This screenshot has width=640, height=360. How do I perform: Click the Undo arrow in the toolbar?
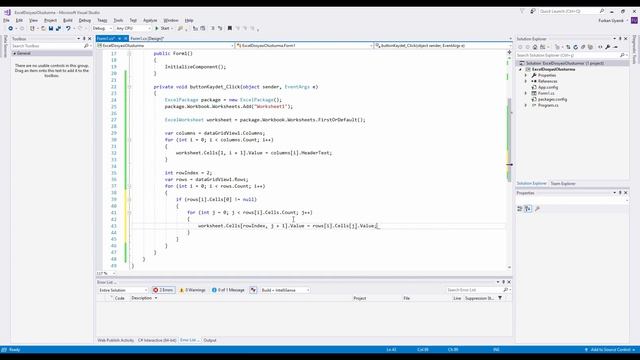pyautogui.click(x=68, y=28)
